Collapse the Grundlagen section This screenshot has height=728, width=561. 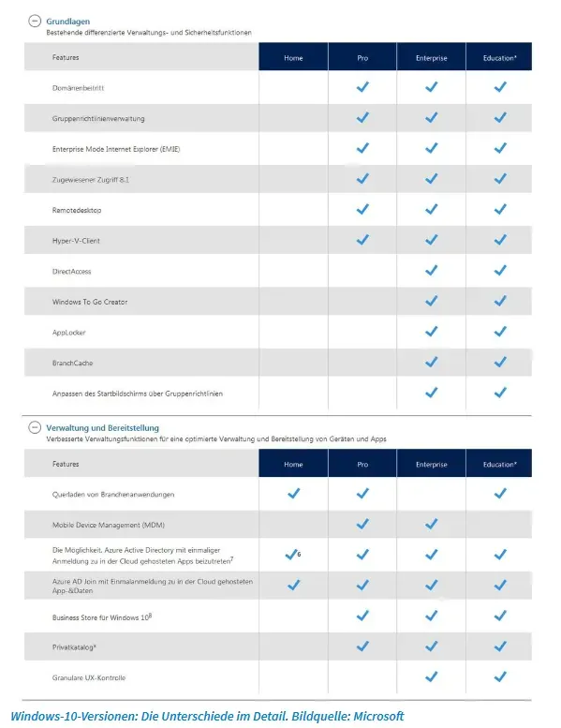coord(35,21)
